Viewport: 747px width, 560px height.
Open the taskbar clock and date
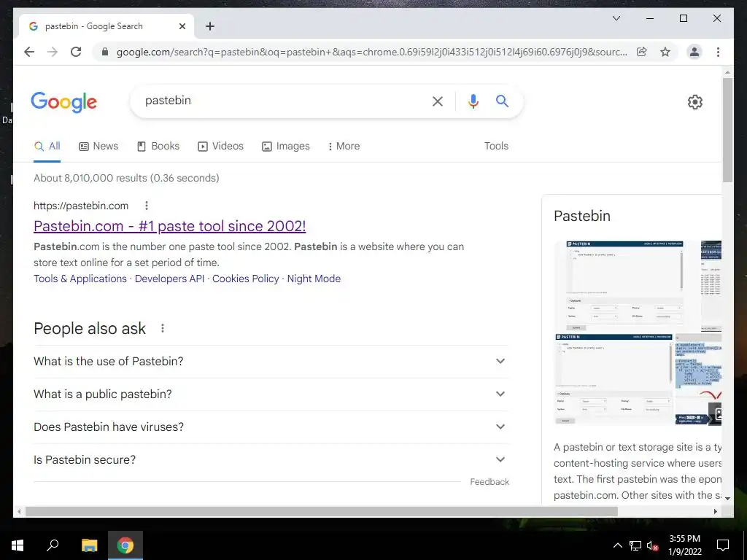click(684, 545)
